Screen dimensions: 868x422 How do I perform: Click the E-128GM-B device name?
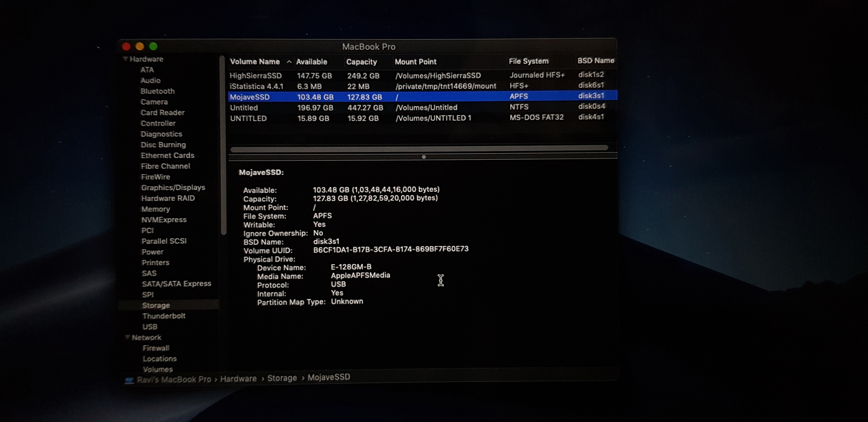[351, 267]
